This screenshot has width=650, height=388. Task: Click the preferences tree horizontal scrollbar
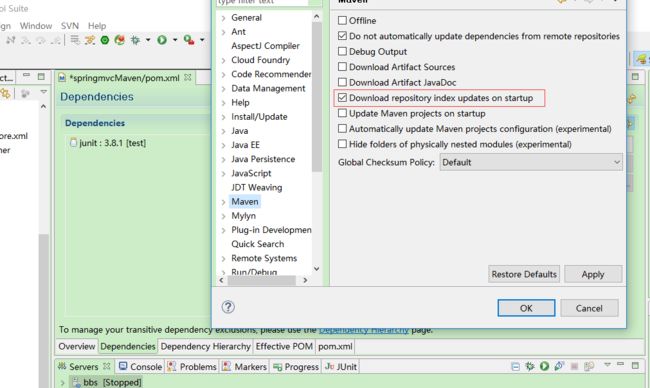point(262,280)
